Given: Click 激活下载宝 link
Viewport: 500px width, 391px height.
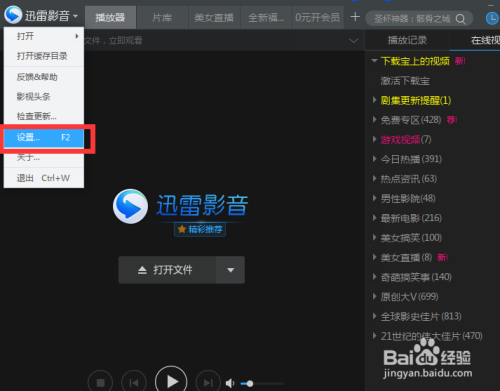Looking at the screenshot, I should (x=405, y=81).
